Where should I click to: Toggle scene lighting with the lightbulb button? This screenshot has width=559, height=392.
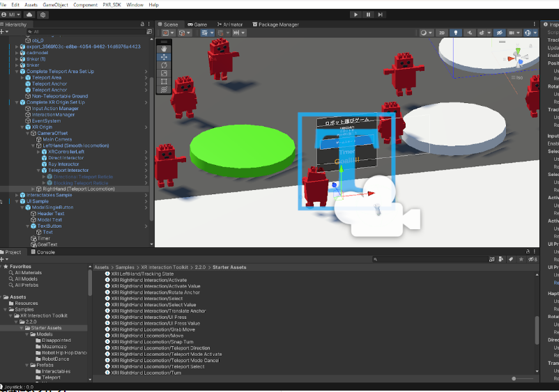[456, 33]
